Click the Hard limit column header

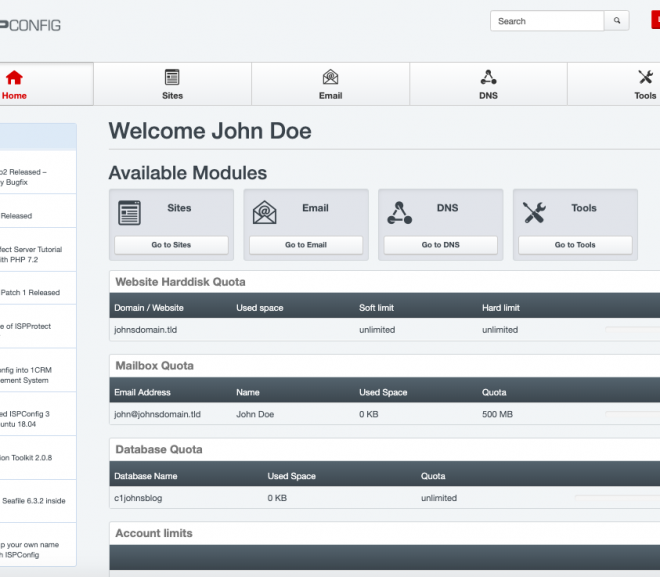tap(501, 308)
